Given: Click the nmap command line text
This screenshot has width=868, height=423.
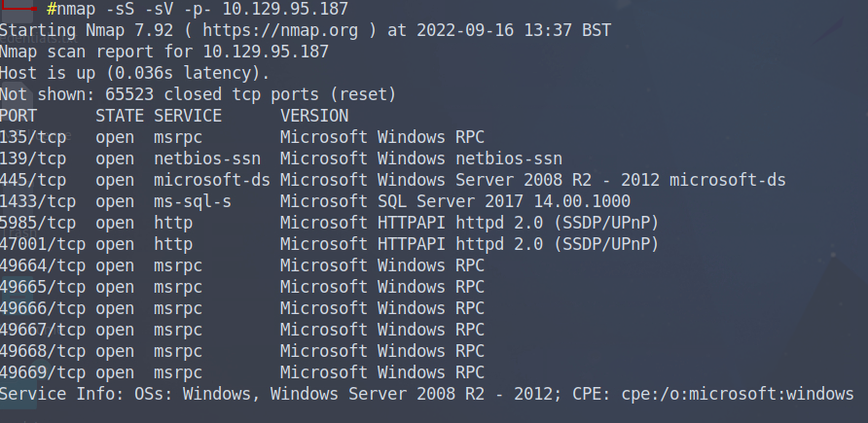Looking at the screenshot, I should point(198,9).
